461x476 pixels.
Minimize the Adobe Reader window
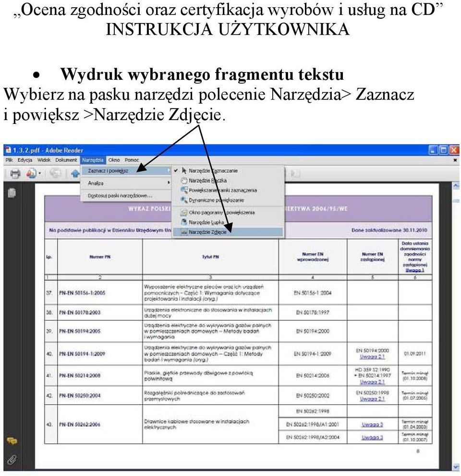tap(433, 150)
